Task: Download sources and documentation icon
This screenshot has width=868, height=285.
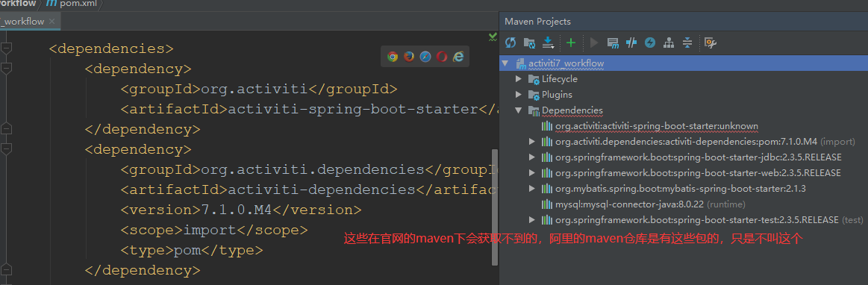Action: click(x=548, y=43)
